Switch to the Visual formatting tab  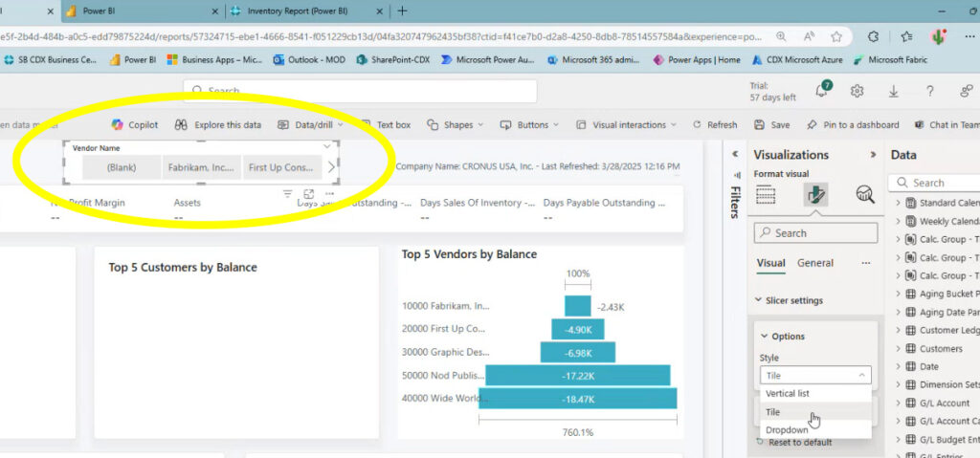770,263
